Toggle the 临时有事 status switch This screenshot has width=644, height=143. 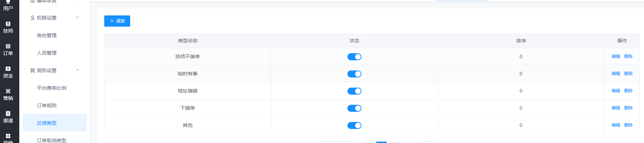(354, 74)
